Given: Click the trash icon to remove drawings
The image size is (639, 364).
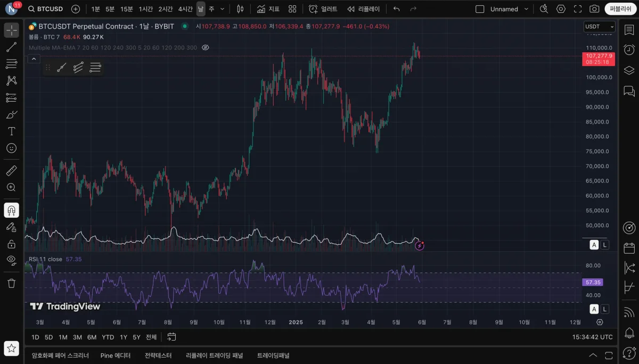Looking at the screenshot, I should click(x=11, y=283).
